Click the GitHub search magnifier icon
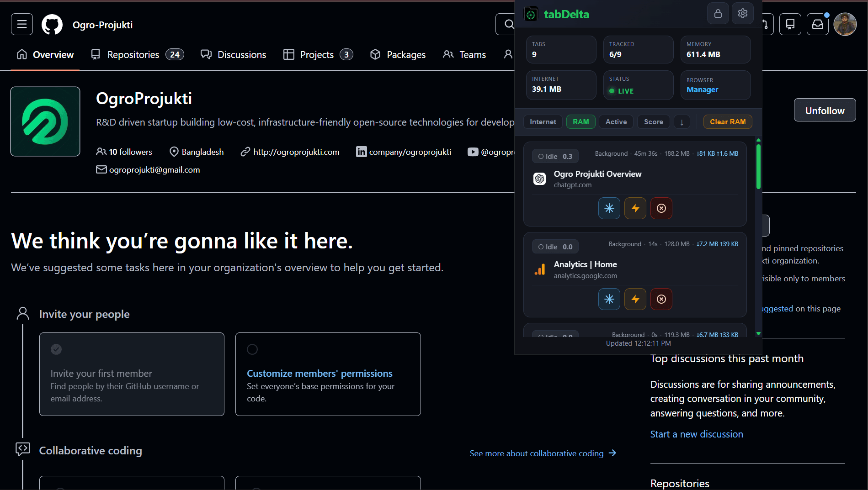Screen dimensions: 868x490 coord(509,24)
